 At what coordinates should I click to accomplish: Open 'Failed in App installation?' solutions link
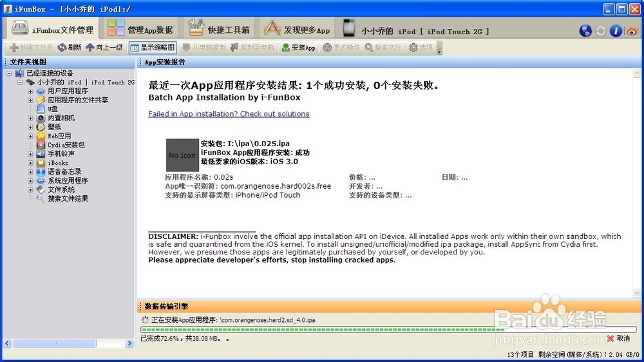pyautogui.click(x=229, y=114)
